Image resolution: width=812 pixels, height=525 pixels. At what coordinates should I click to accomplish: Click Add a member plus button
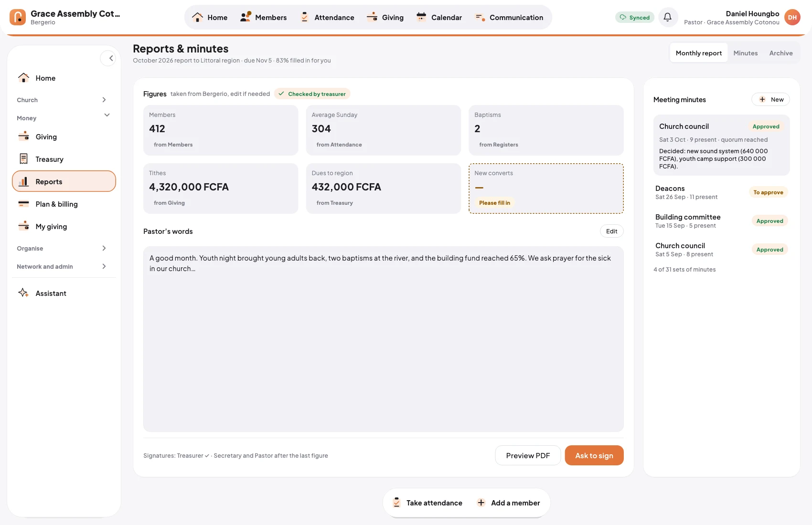[x=509, y=503]
